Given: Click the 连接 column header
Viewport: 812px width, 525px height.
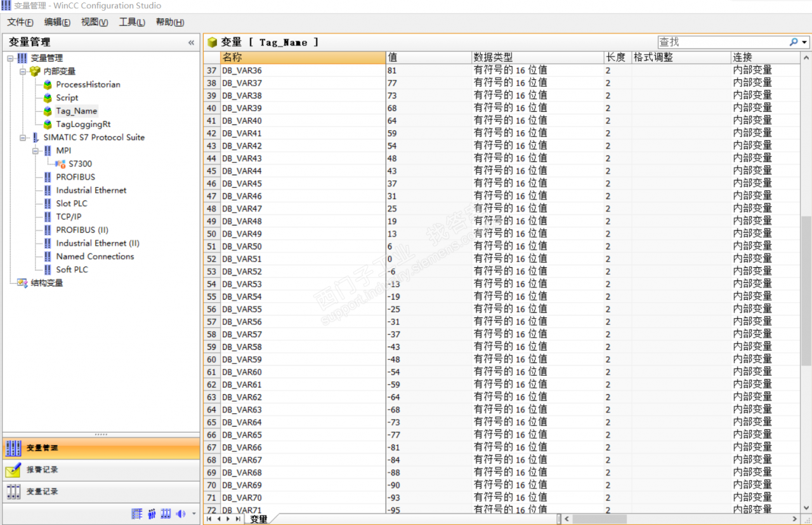Looking at the screenshot, I should (x=765, y=57).
